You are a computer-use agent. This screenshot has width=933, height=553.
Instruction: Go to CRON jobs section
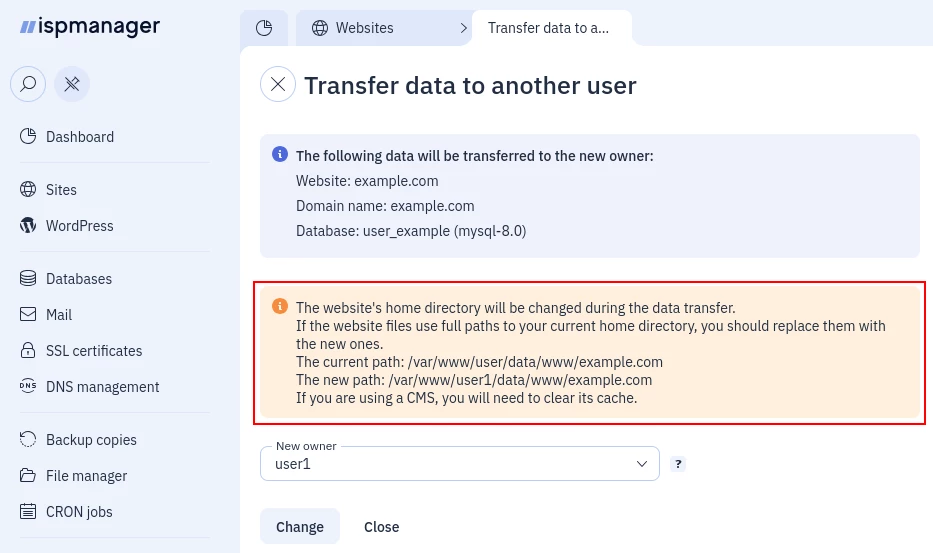(79, 512)
